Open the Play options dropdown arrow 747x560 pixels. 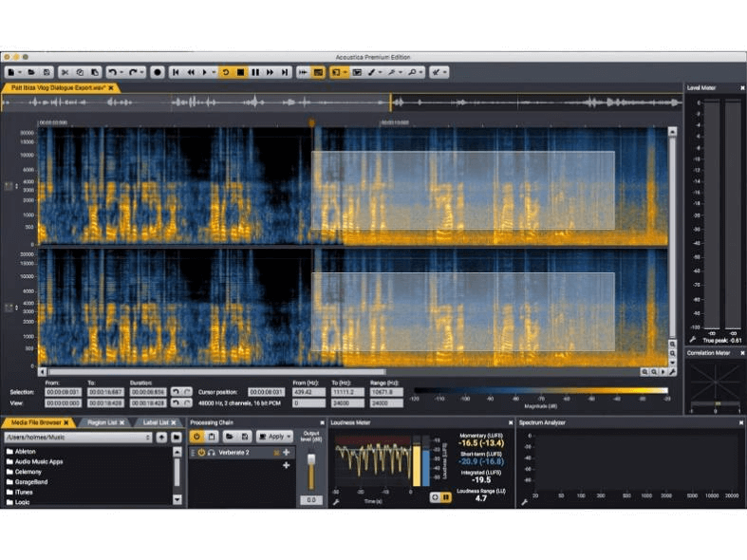[214, 72]
